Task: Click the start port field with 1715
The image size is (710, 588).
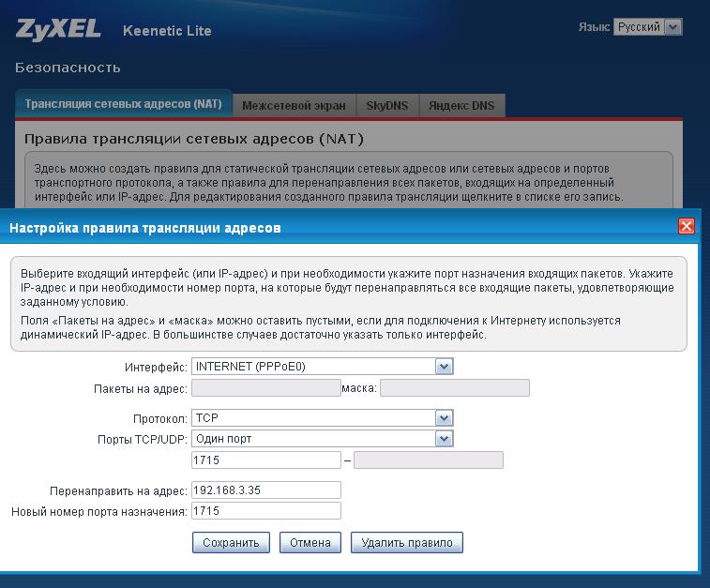Action: (x=265, y=460)
